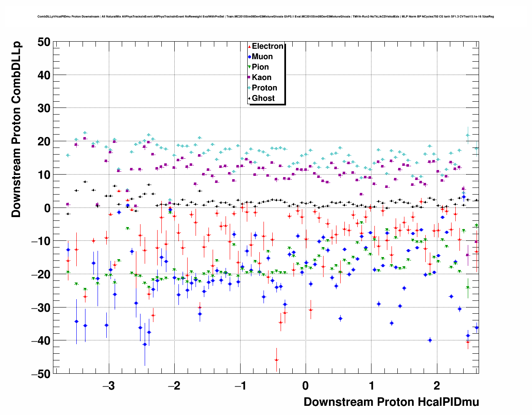Select the Kaon legend label text

pyautogui.click(x=261, y=77)
